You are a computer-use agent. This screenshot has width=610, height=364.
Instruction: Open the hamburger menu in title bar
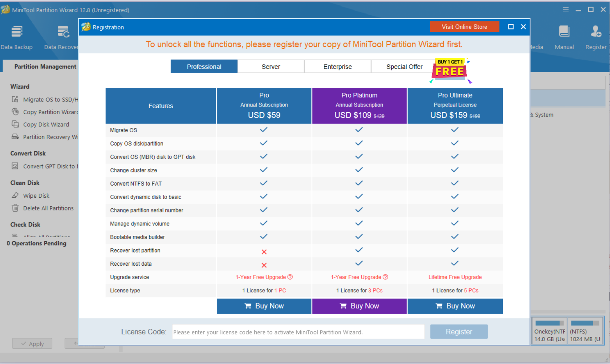[566, 10]
